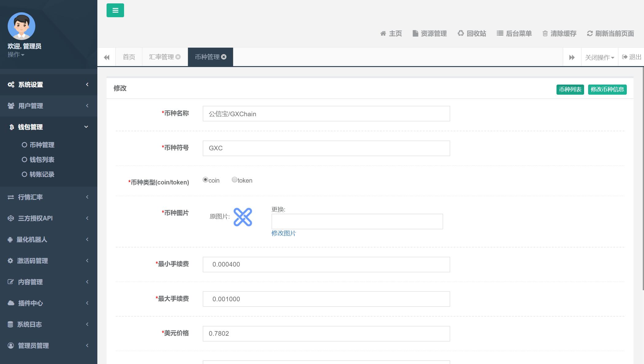Image resolution: width=644 pixels, height=364 pixels.
Task: Click the exchange arrows icon for 行情汇率
Action: (11, 197)
